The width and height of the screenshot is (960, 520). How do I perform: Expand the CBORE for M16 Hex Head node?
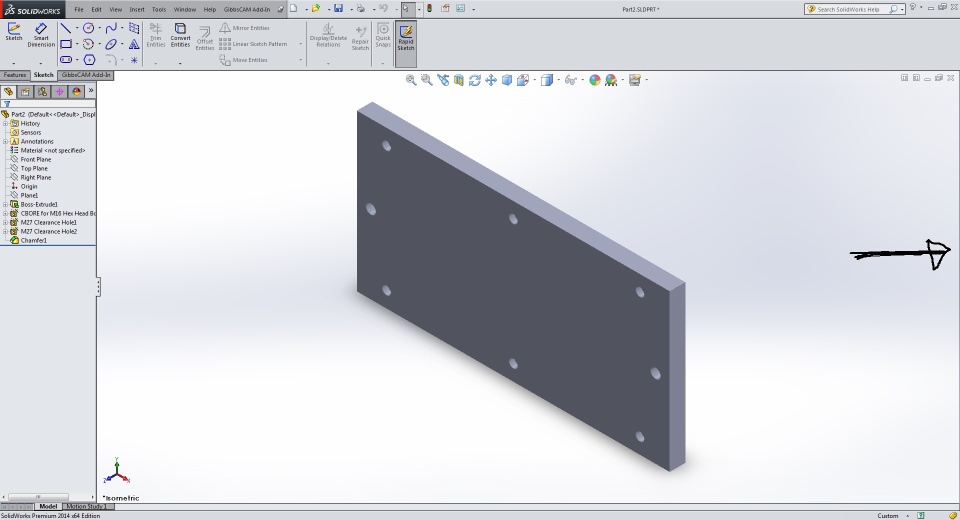[6, 214]
